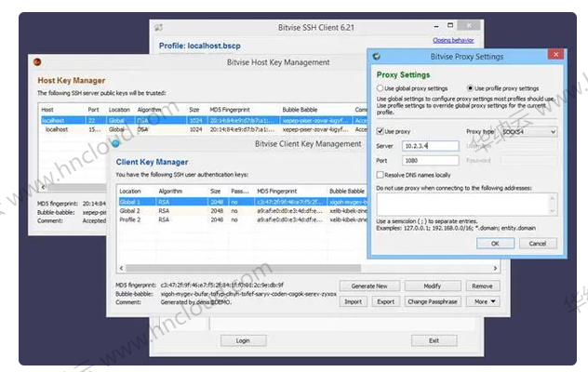
Task: Click the client key list horizontal scrollbar
Action: [x=244, y=268]
